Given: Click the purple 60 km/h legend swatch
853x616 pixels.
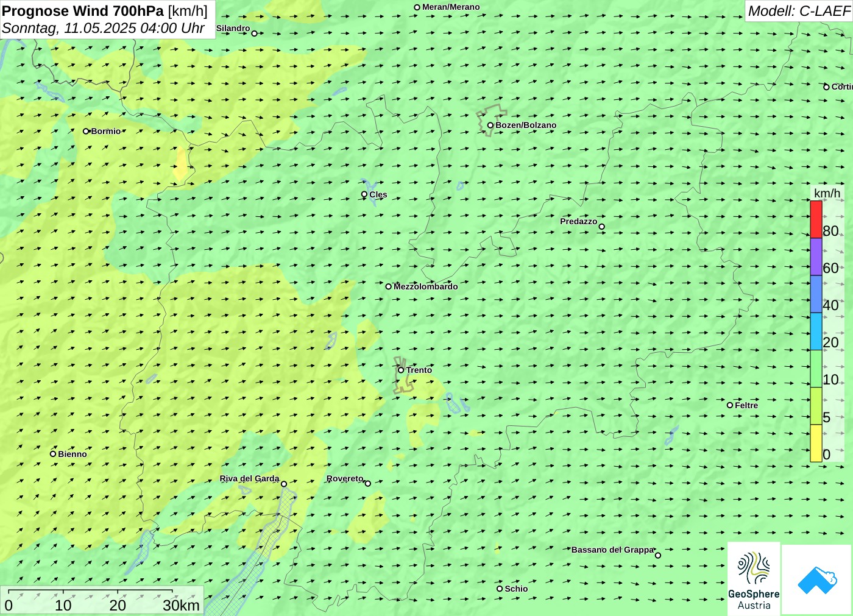Looking at the screenshot, I should pyautogui.click(x=816, y=257).
